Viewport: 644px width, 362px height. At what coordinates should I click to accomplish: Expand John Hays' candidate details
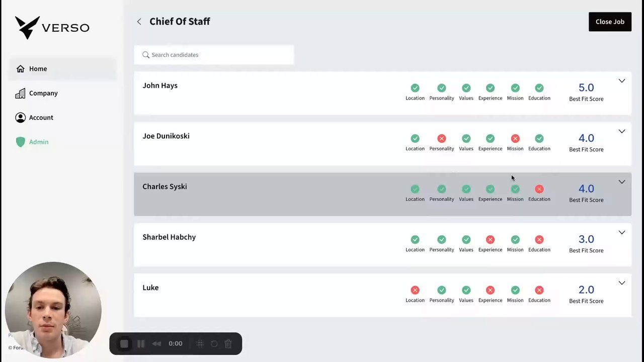coord(622,81)
